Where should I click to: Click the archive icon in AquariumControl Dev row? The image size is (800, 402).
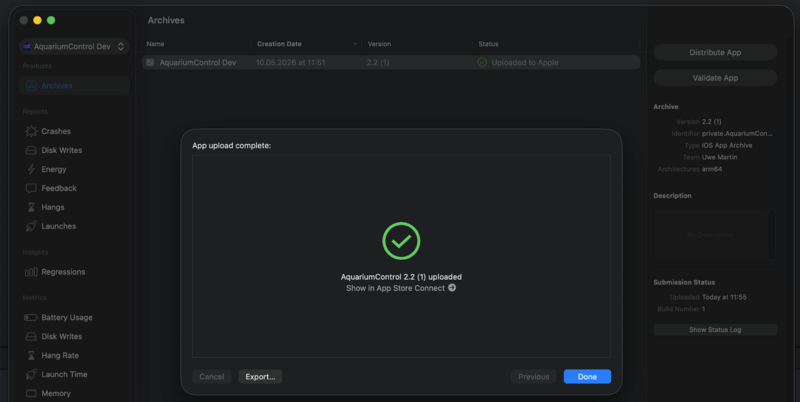[150, 62]
